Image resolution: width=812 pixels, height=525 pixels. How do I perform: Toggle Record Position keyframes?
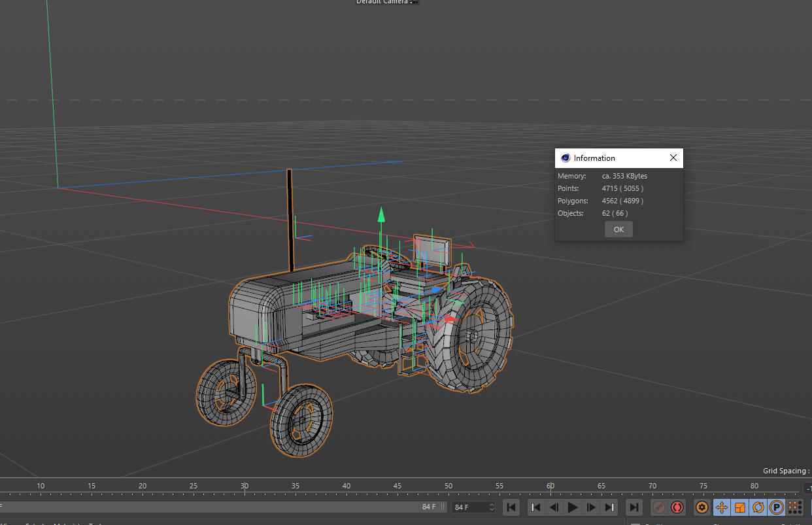[x=722, y=507]
